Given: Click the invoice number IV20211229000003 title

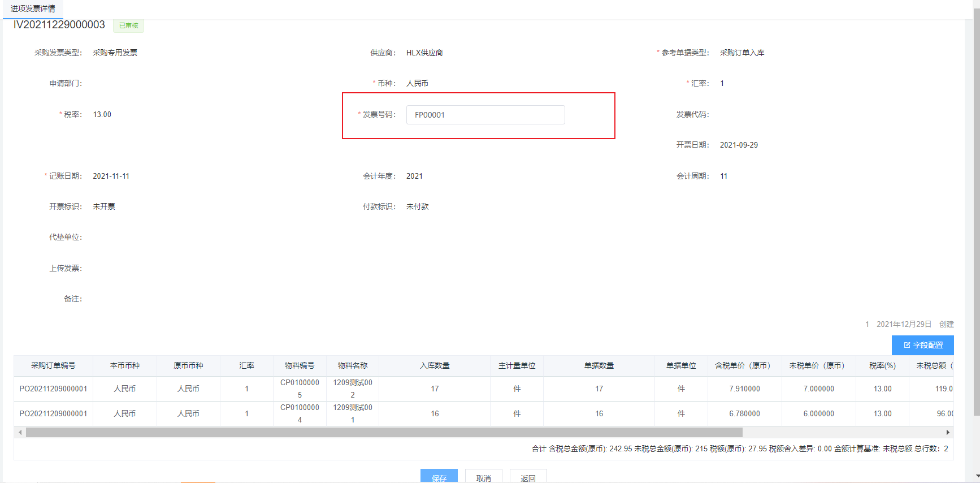Looking at the screenshot, I should (x=59, y=25).
